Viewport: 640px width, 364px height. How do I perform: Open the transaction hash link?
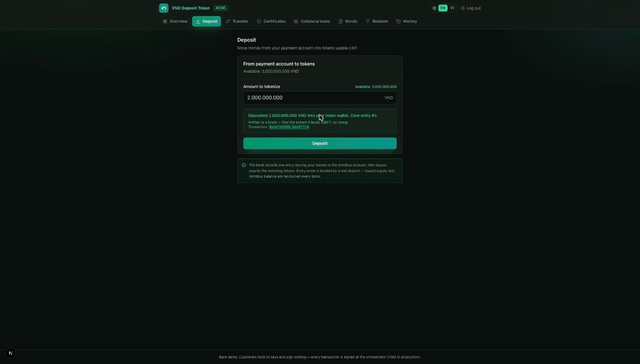289,127
